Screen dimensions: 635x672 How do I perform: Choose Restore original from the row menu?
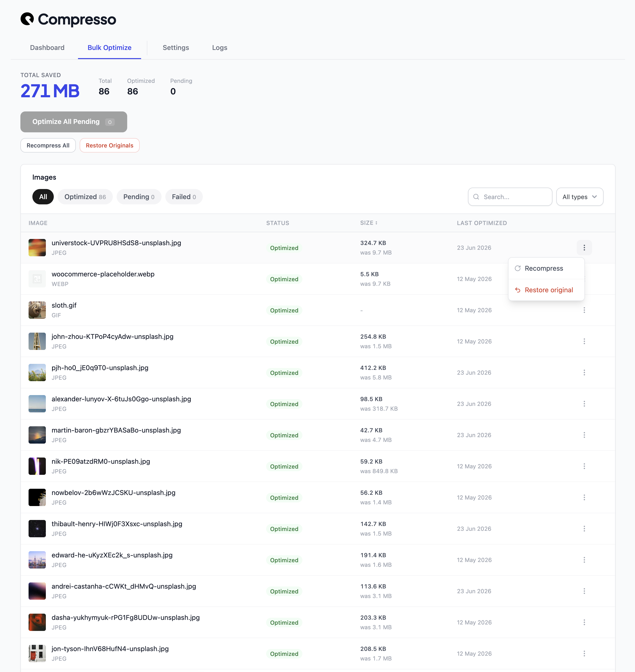[x=546, y=290]
